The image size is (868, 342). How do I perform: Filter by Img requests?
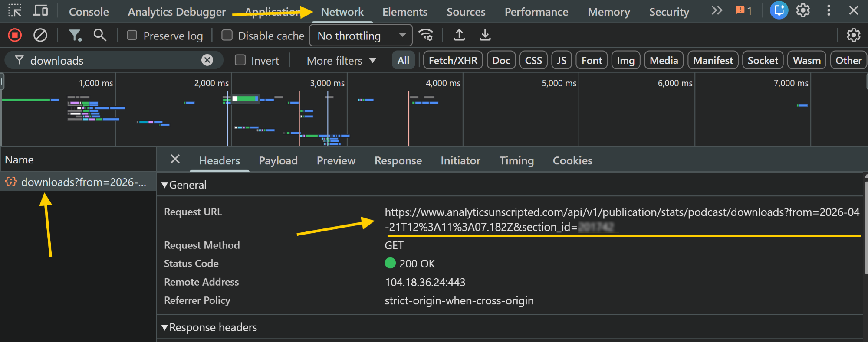pyautogui.click(x=626, y=60)
